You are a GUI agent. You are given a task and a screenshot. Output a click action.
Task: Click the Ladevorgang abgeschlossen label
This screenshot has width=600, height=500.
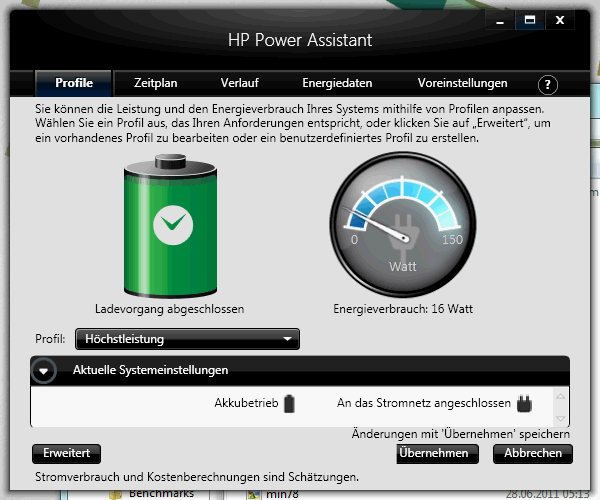170,309
